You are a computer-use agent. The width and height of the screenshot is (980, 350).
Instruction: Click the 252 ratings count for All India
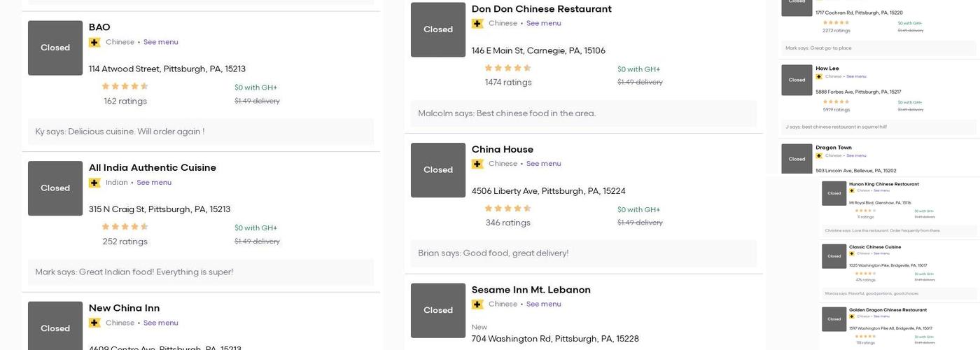(x=125, y=241)
